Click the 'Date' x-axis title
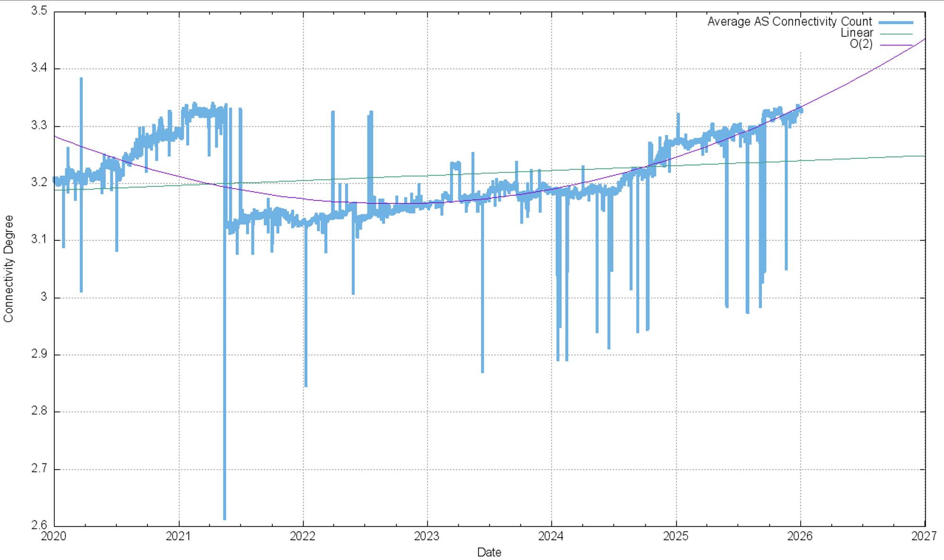944x560 pixels. point(489,552)
